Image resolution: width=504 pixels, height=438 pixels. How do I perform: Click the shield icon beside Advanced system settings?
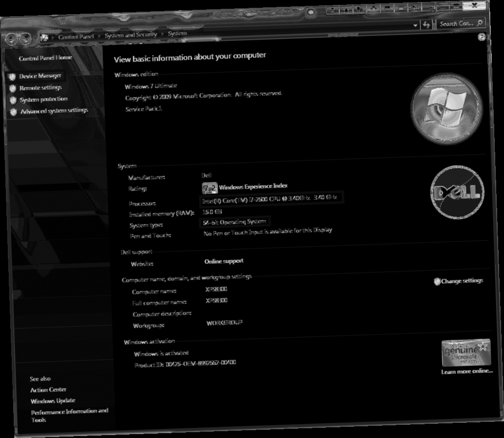point(14,112)
